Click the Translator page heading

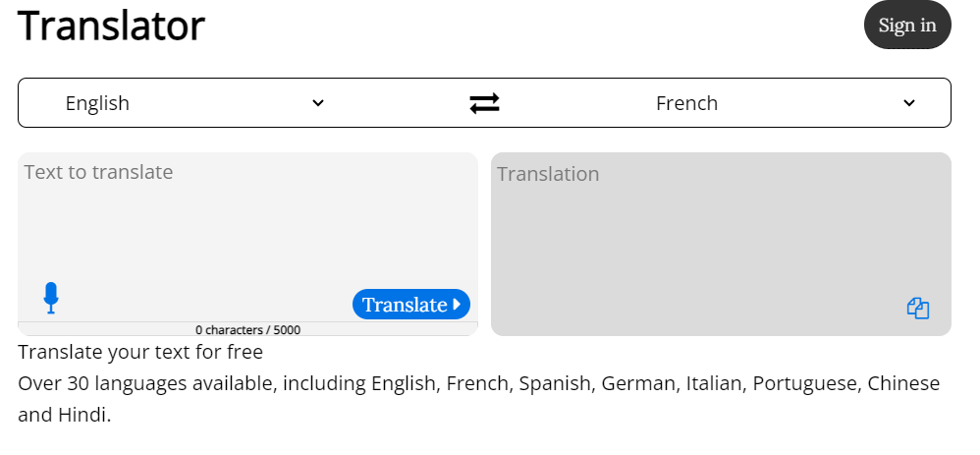coord(111,26)
